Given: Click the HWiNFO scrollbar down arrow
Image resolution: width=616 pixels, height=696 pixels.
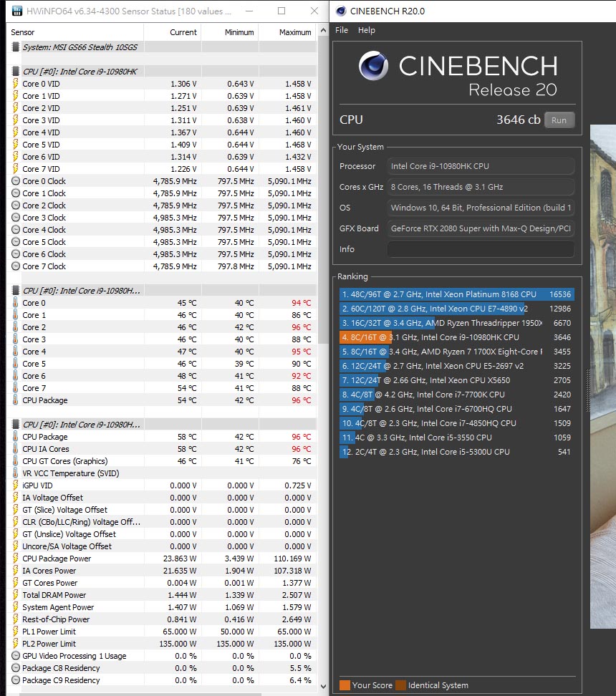Looking at the screenshot, I should coord(323,686).
